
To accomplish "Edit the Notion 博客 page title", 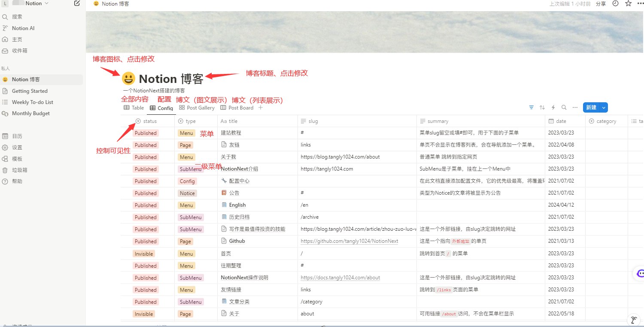I will (x=171, y=79).
